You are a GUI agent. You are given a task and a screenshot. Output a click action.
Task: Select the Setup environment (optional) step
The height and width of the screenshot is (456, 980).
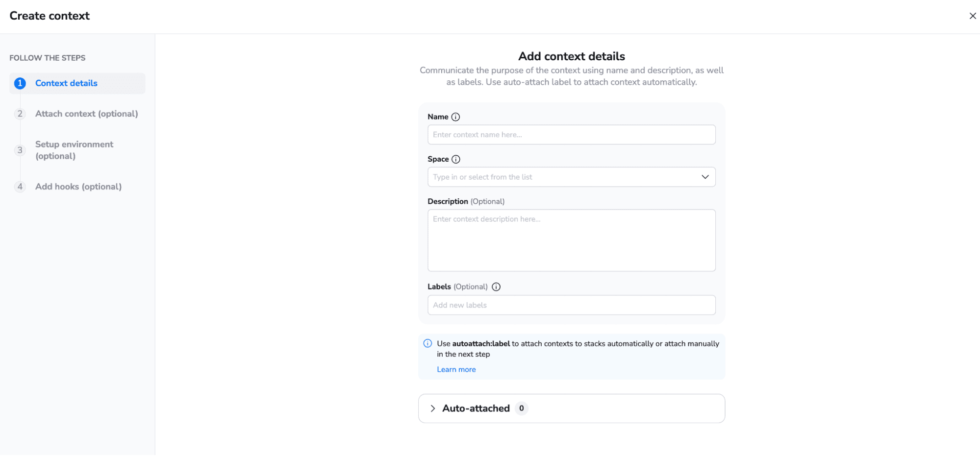[x=74, y=150]
